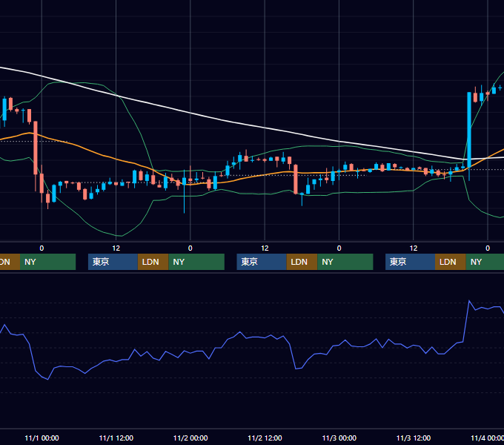The image size is (504, 445).
Task: Select the LDN session block following 11/3 12:00
Action: [451, 262]
